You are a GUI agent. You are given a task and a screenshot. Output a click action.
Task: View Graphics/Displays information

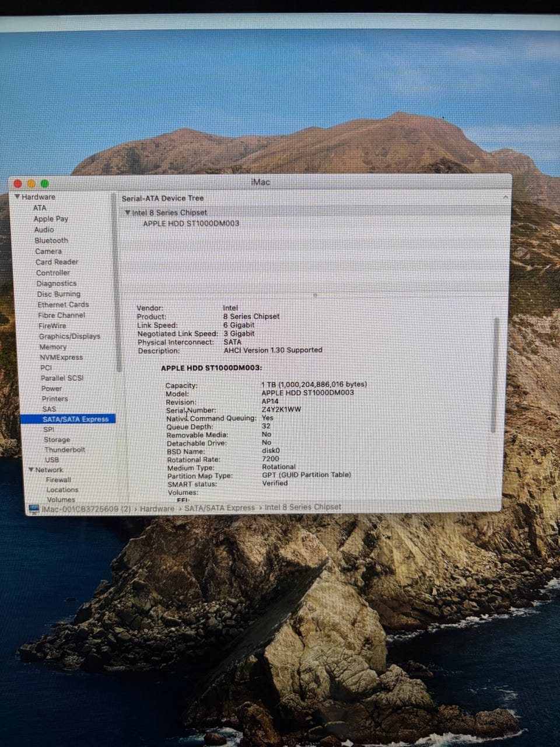coord(70,336)
